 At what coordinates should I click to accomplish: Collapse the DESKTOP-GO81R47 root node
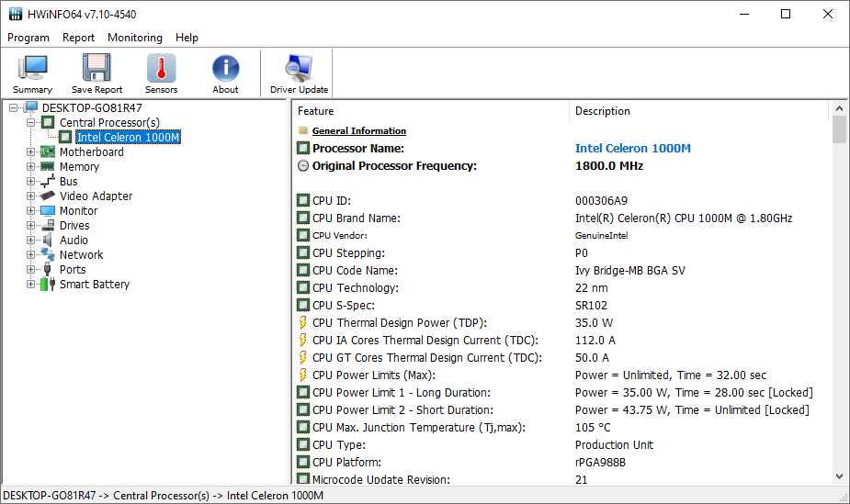(13, 107)
